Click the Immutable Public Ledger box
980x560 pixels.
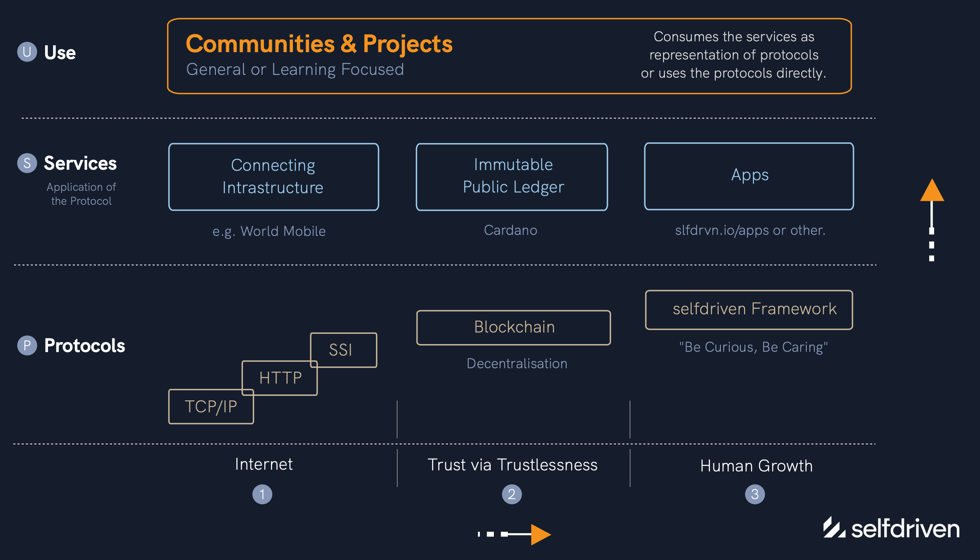click(x=512, y=176)
